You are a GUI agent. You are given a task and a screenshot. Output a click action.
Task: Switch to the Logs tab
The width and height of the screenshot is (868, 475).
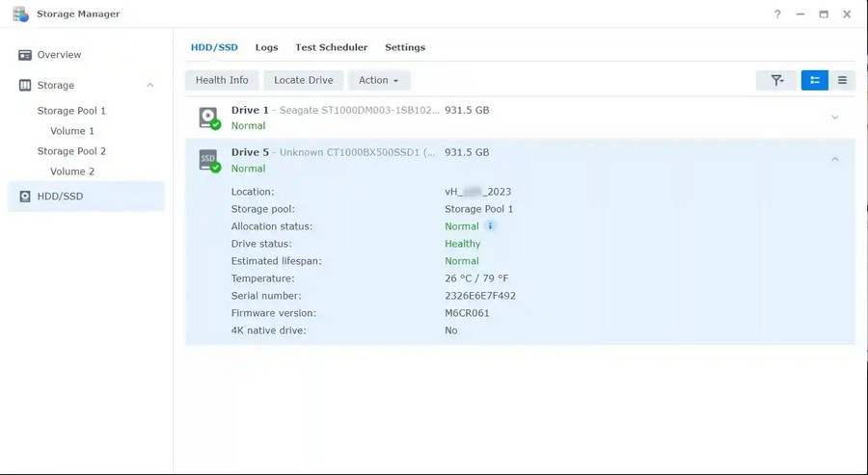(x=266, y=47)
